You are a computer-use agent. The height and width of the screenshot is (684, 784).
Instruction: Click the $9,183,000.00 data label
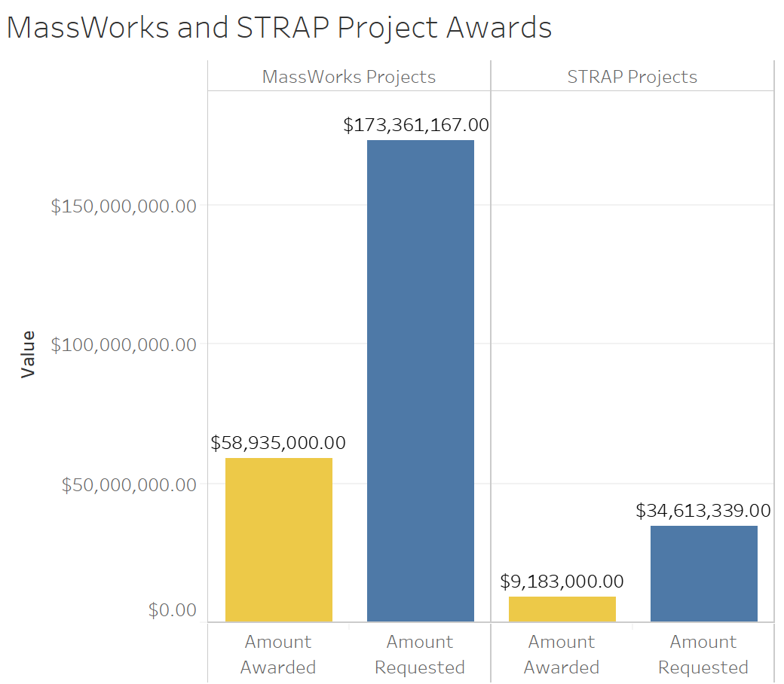pyautogui.click(x=562, y=582)
